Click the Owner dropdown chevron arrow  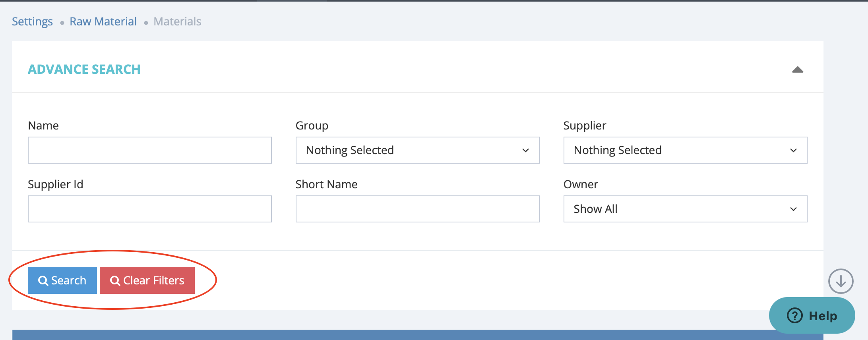coord(793,209)
